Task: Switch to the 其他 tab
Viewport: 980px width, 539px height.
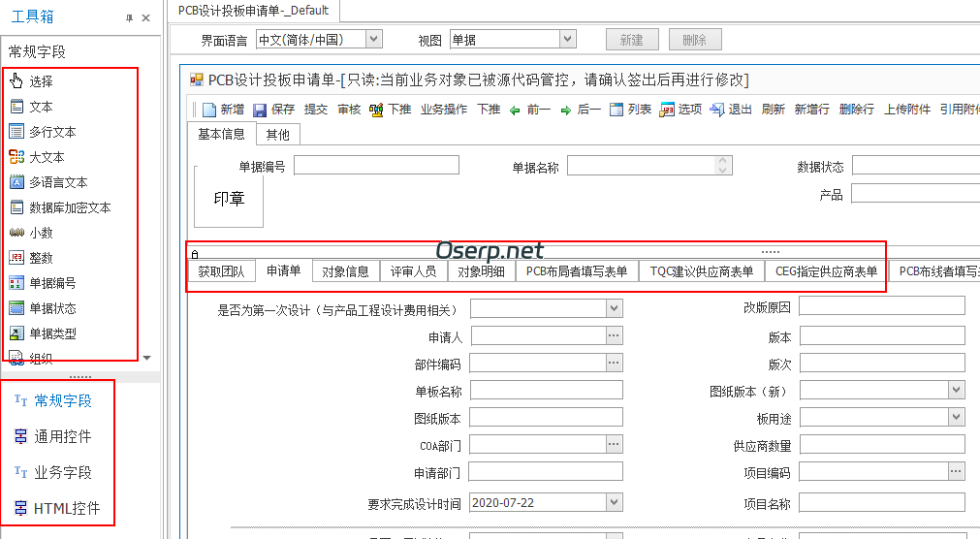Action: [x=277, y=135]
